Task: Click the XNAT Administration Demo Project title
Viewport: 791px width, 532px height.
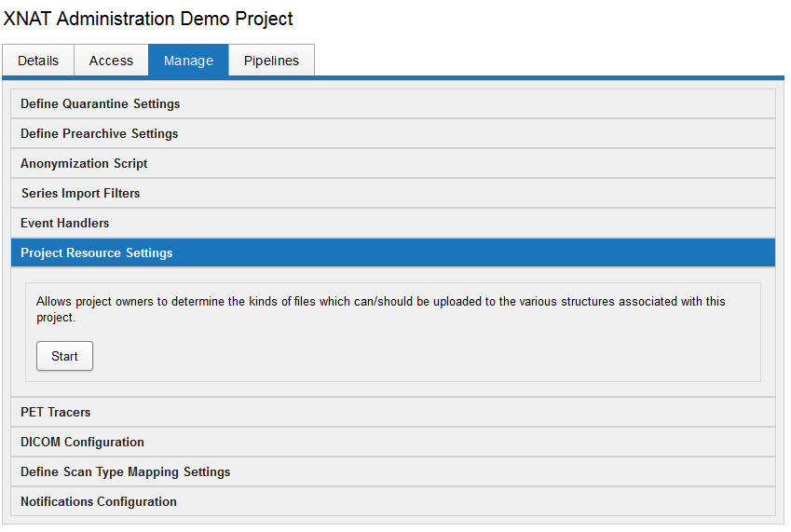Action: 148,19
